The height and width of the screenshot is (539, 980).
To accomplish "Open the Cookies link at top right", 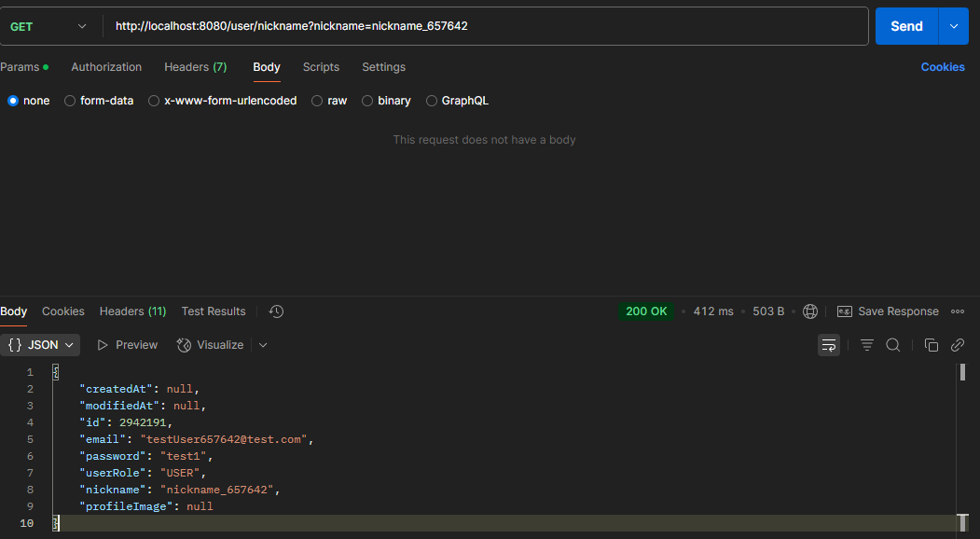I will pos(943,67).
